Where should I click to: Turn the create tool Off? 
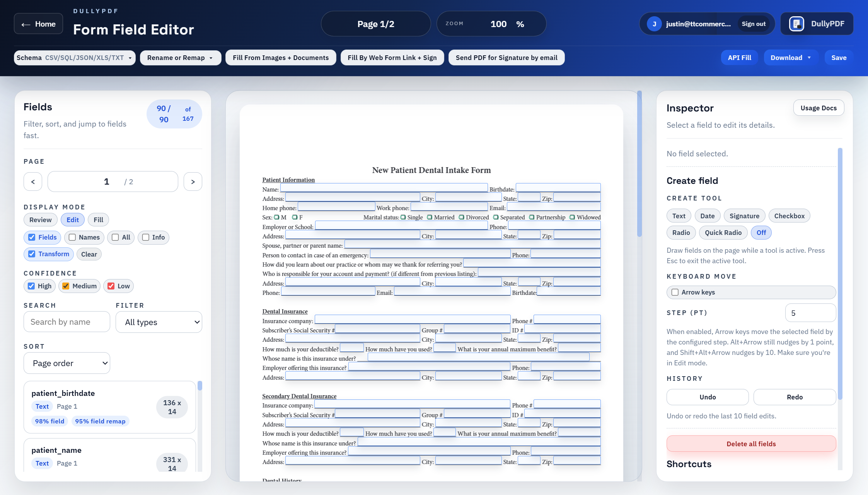click(761, 233)
